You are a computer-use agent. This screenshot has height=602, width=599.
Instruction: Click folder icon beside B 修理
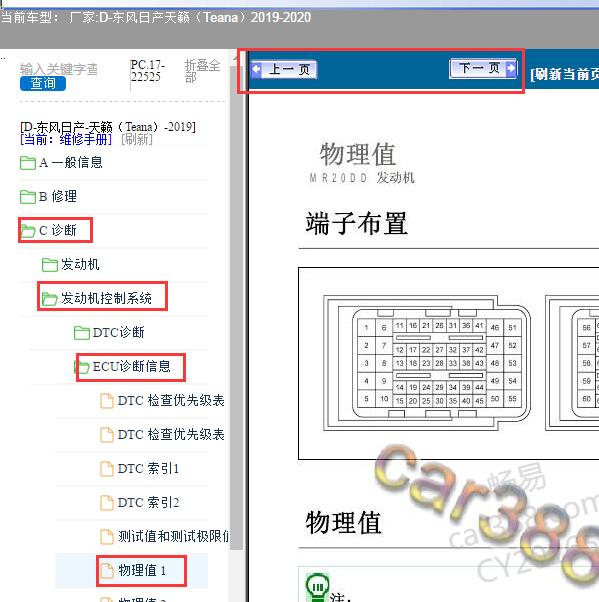(28, 197)
